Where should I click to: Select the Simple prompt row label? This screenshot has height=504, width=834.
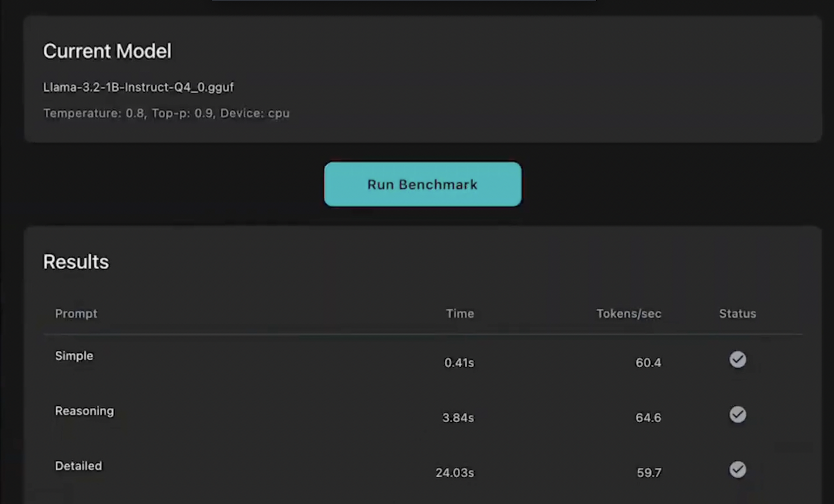click(74, 356)
